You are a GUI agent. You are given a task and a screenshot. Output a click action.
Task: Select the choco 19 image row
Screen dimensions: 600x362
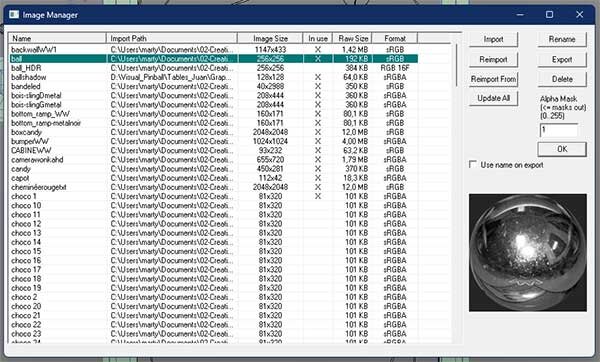point(213,288)
